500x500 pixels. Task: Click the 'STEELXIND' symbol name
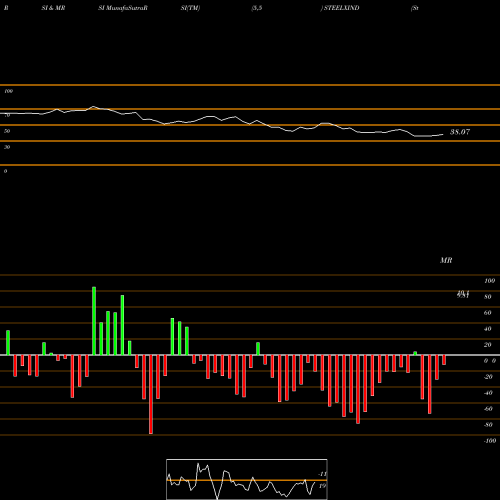[342, 8]
